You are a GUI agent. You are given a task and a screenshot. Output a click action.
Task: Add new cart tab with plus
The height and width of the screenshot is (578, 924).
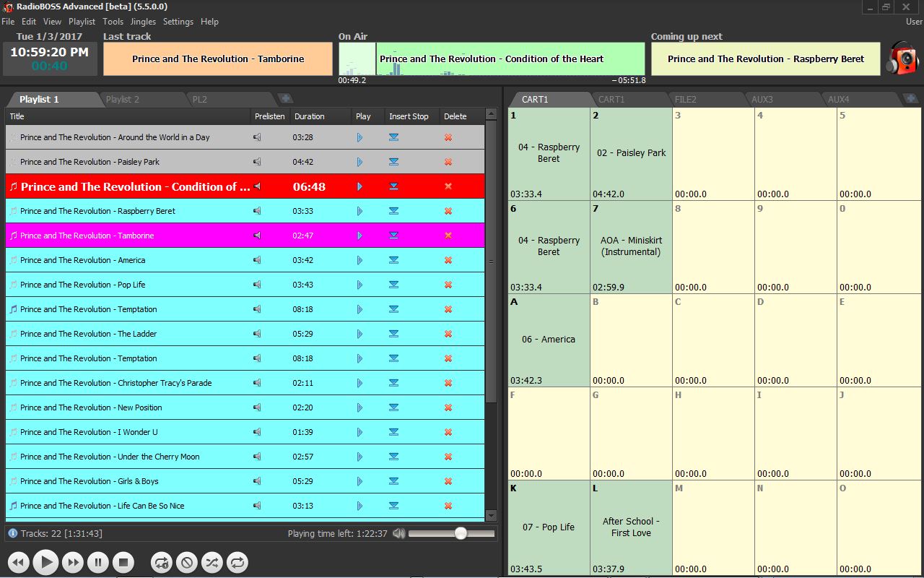pyautogui.click(x=911, y=98)
